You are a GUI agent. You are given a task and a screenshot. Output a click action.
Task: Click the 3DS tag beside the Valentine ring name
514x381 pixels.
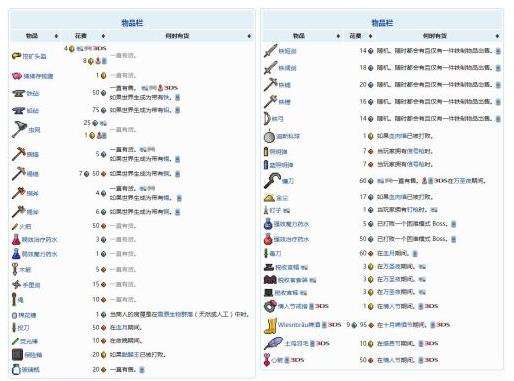pyautogui.click(x=322, y=306)
